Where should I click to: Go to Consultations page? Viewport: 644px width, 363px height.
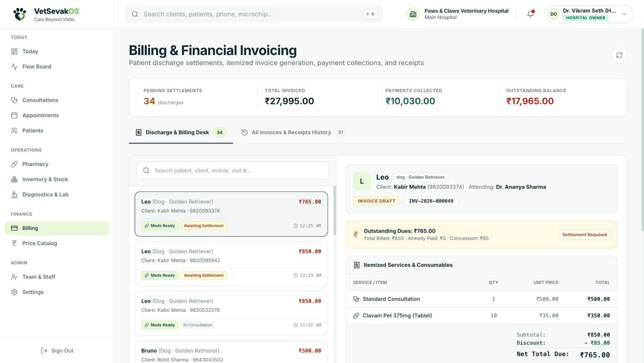click(57, 100)
